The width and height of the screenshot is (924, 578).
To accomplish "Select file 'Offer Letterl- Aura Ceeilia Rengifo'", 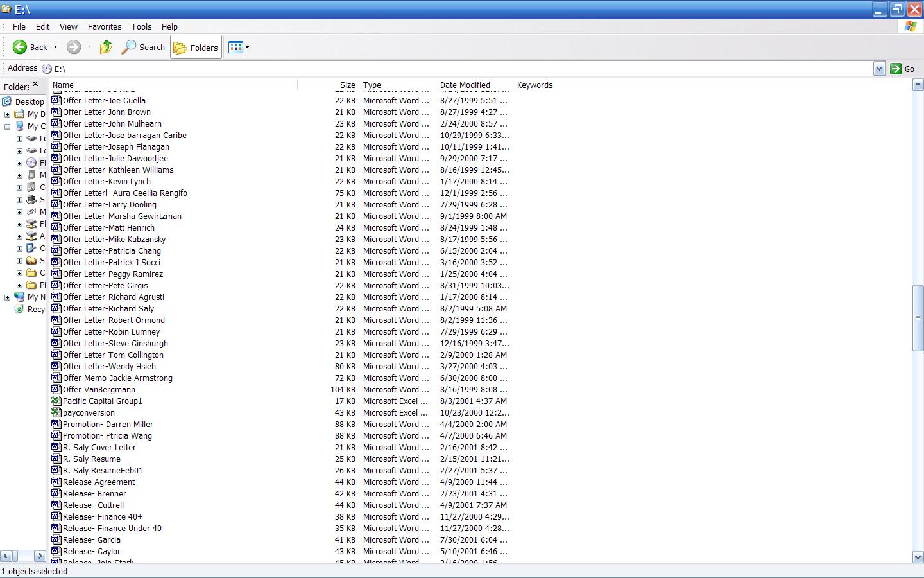I will [x=125, y=193].
